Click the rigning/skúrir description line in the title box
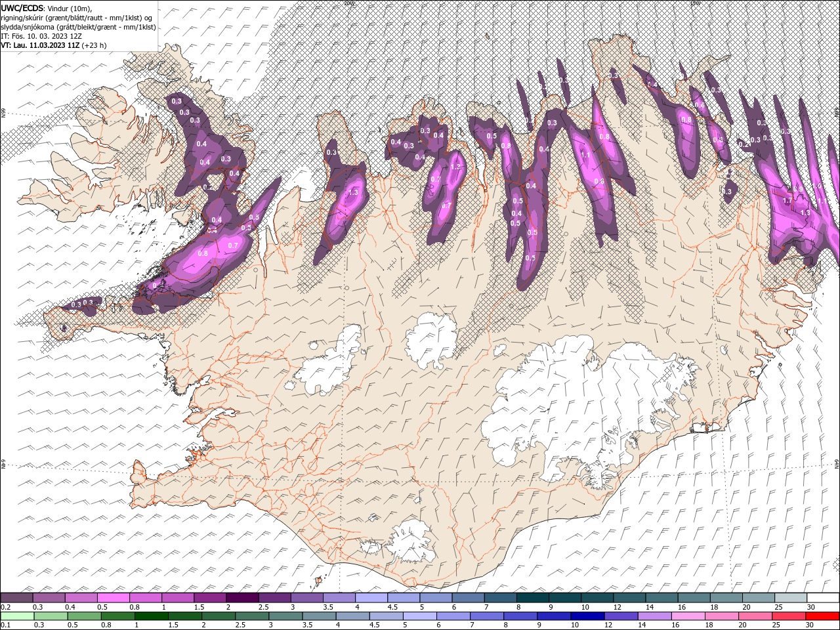This screenshot has width=840, height=630. tap(77, 17)
